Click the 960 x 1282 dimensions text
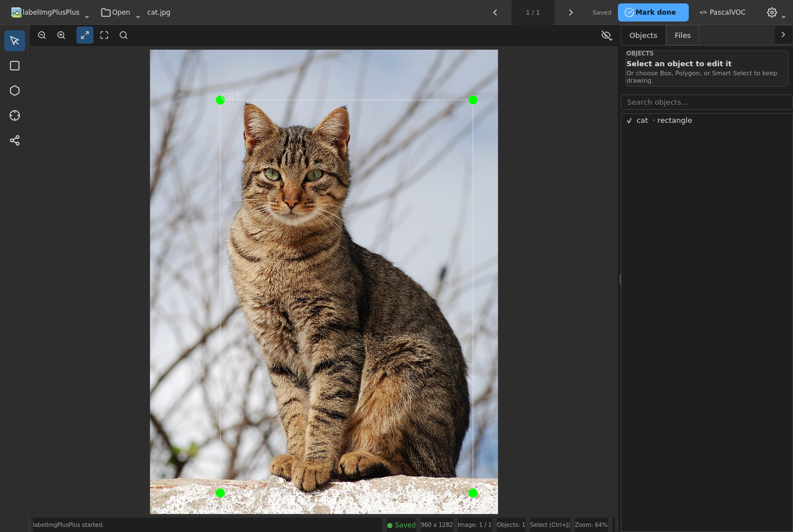 click(437, 525)
